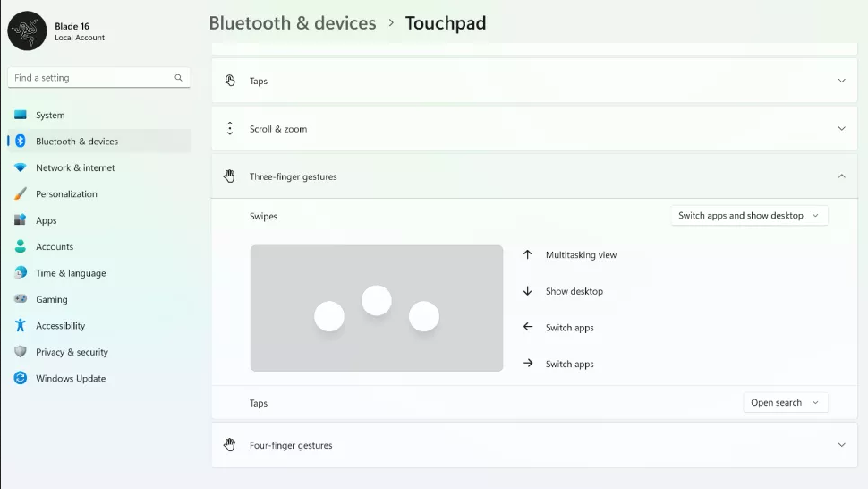This screenshot has width=868, height=489.
Task: Open the Swipes action dropdown
Action: point(749,216)
